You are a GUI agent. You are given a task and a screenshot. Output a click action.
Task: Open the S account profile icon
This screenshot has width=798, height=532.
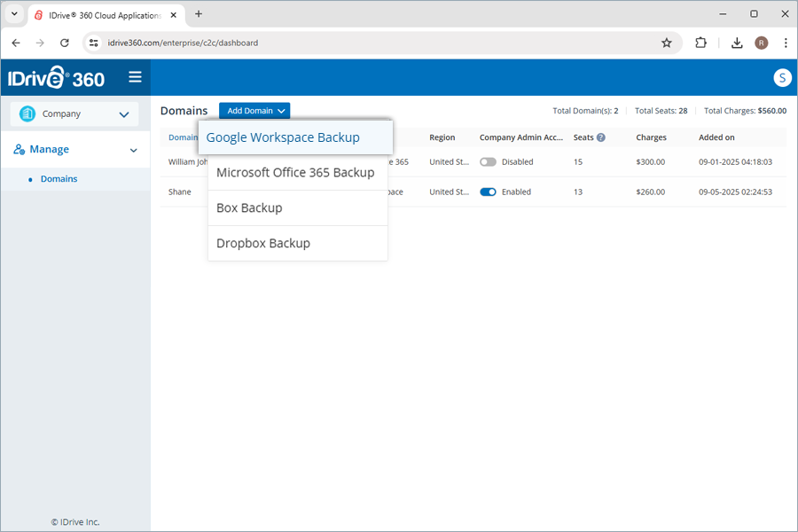point(782,77)
